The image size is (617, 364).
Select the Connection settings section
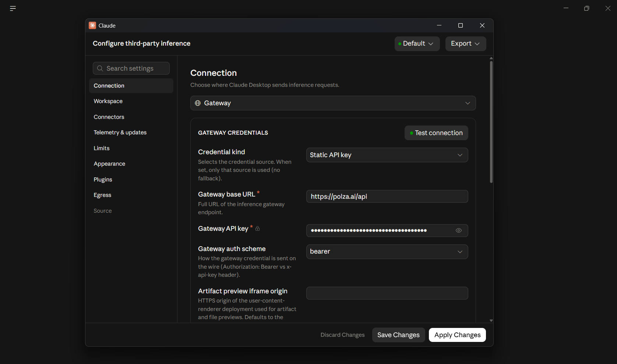tap(131, 86)
